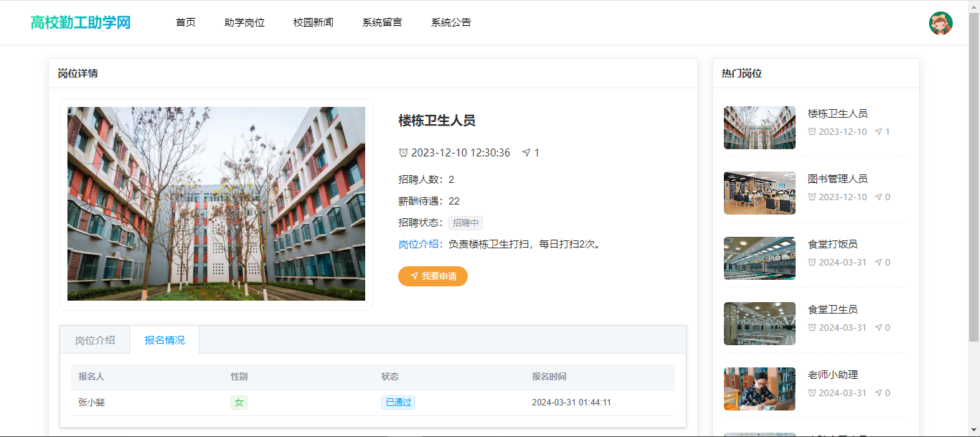980x437 pixels.
Task: Click the clock icon beside 2023-12-10 12:30:36
Action: (x=403, y=153)
